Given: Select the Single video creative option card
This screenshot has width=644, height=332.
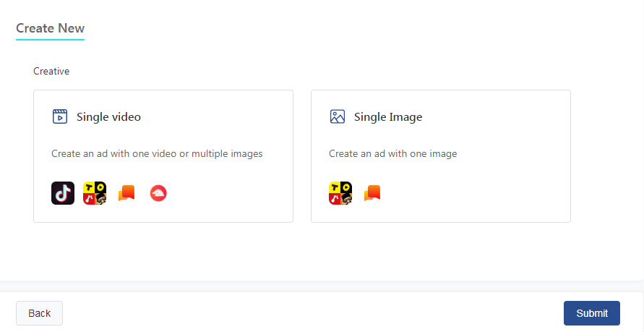Looking at the screenshot, I should pyautogui.click(x=163, y=156).
